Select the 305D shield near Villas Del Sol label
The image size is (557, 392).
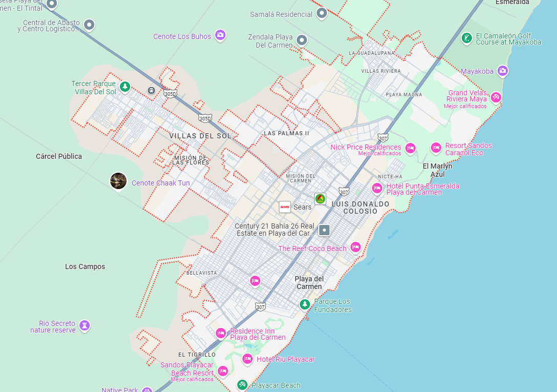pyautogui.click(x=205, y=118)
